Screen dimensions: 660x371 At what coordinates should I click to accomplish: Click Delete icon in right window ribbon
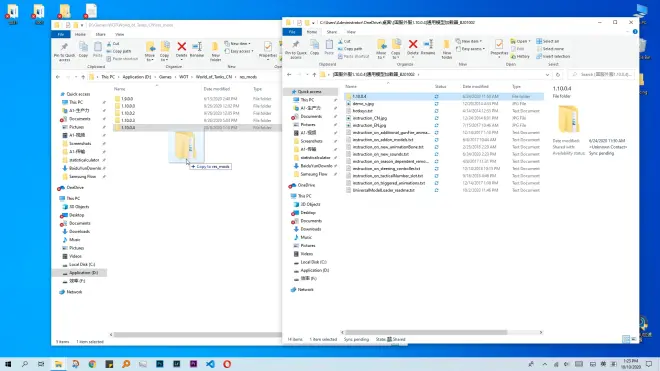(x=412, y=47)
